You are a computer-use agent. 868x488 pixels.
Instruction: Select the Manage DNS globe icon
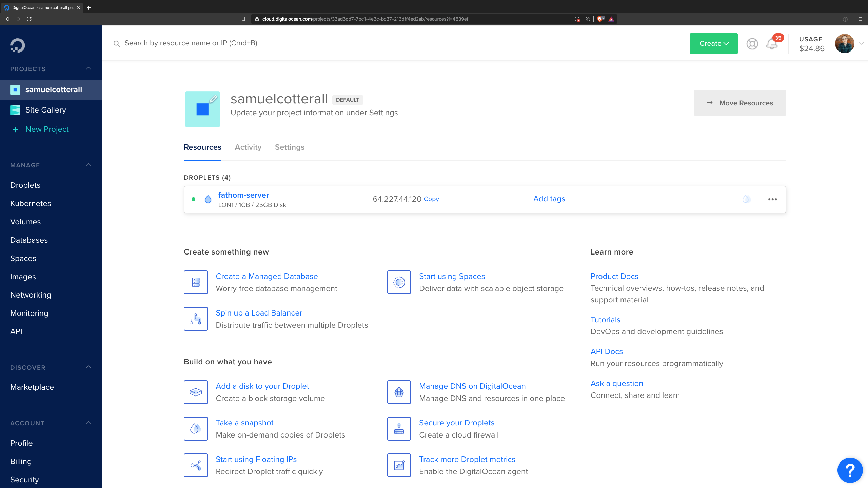click(x=399, y=392)
